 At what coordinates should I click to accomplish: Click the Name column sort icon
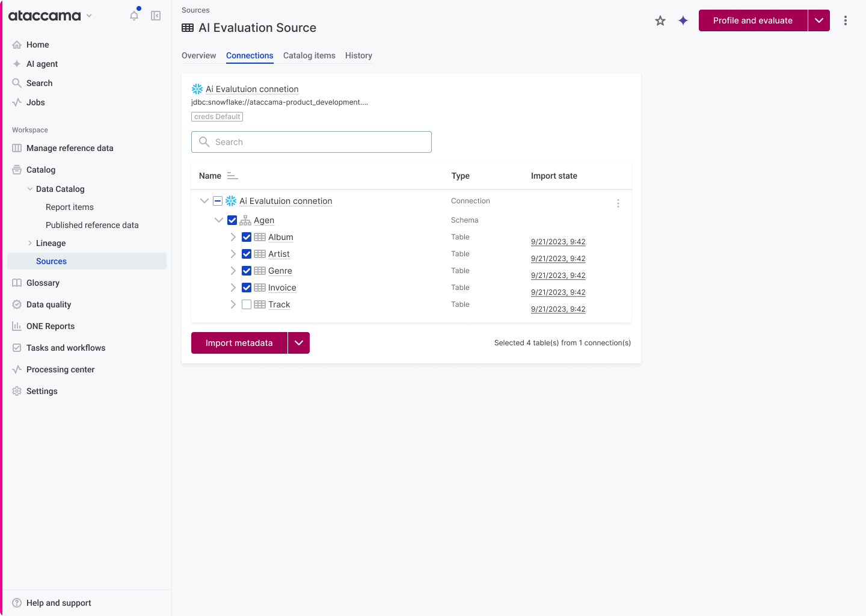click(233, 176)
